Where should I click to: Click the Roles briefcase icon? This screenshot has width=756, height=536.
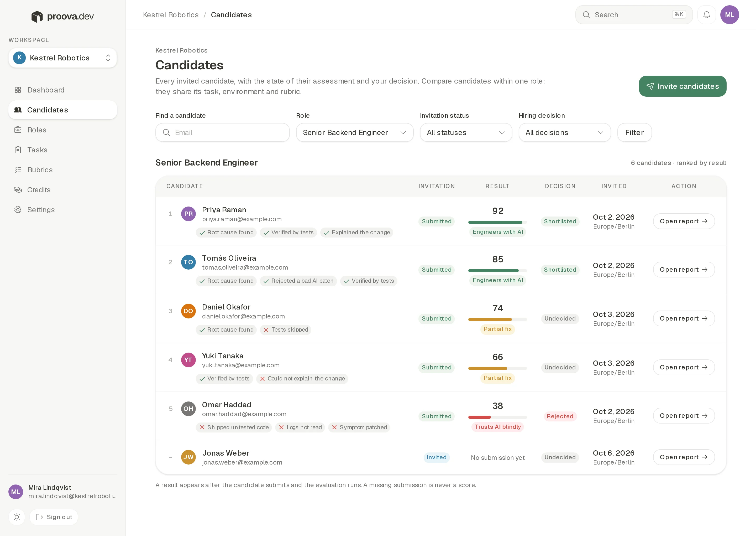[x=18, y=130]
